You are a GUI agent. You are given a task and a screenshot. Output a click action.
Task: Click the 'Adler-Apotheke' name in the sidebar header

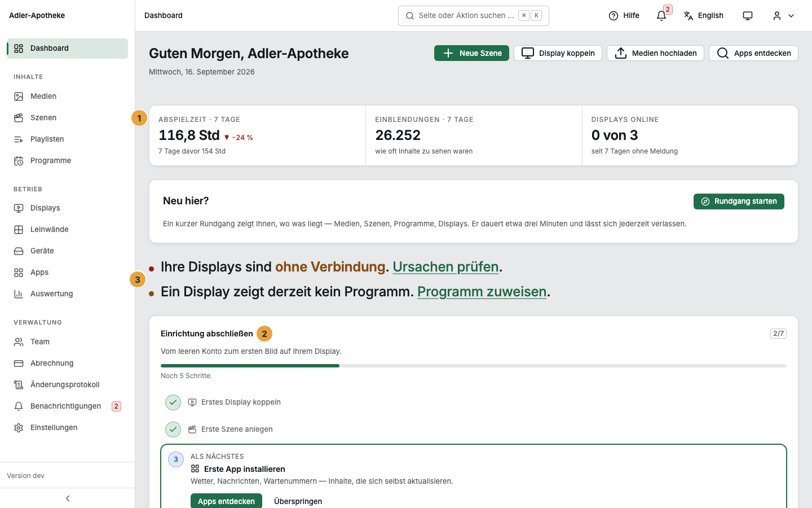[37, 16]
